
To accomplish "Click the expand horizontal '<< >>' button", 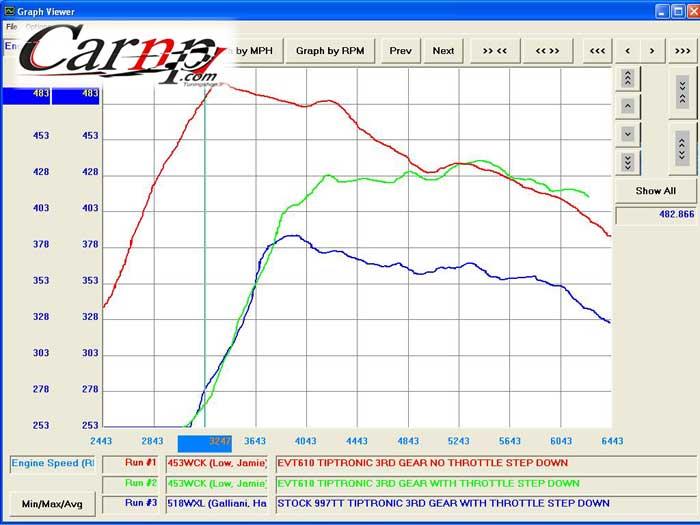I will (547, 51).
